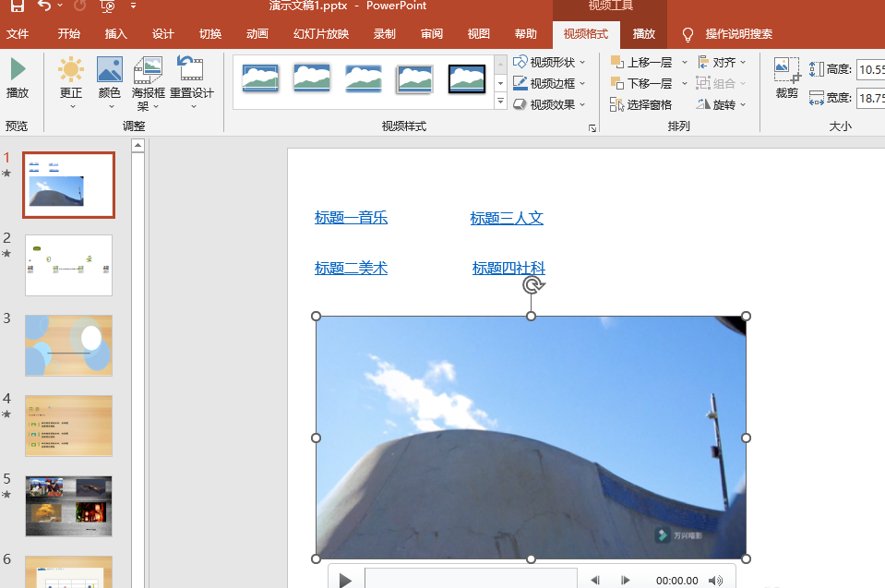Step the video backward 0.25 seconds
The width and height of the screenshot is (885, 588).
[595, 580]
